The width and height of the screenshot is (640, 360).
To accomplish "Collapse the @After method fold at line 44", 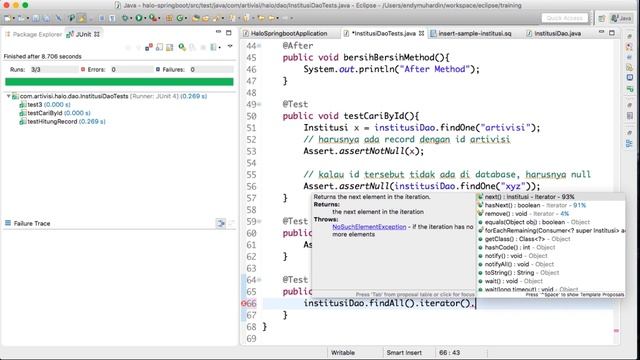I will tap(259, 46).
